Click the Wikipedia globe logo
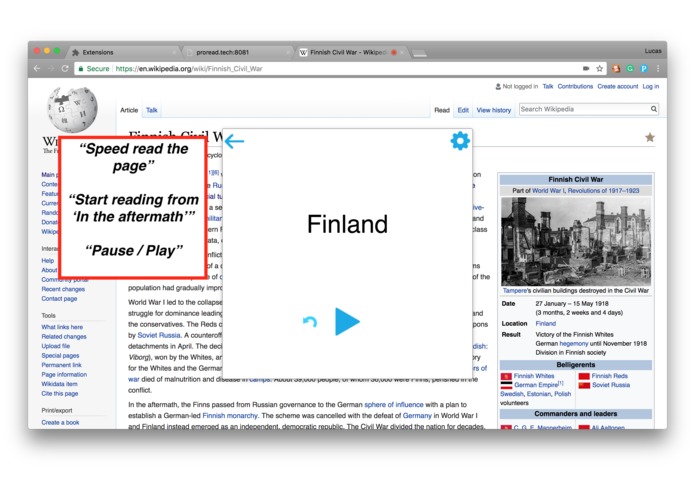The width and height of the screenshot is (695, 494). (x=72, y=109)
